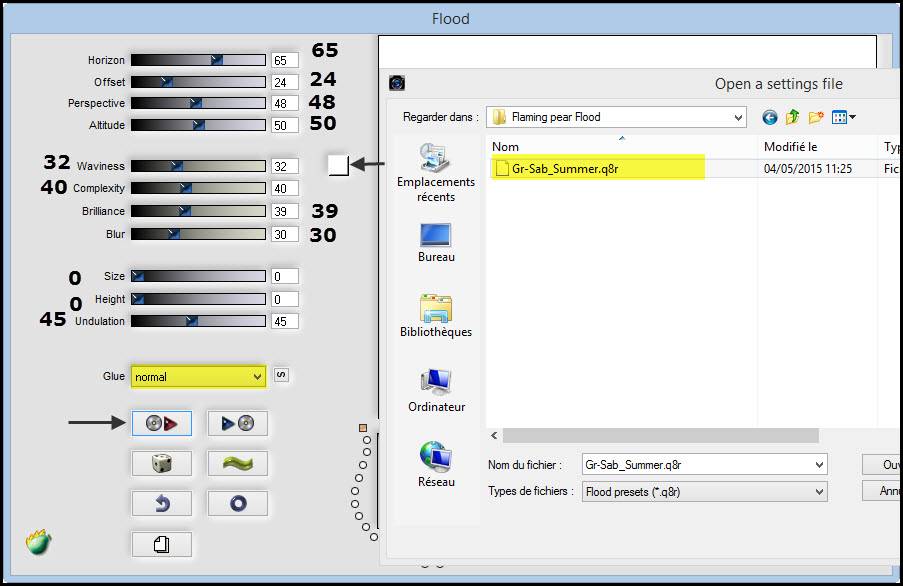Click the Ouvrir button
Image resolution: width=903 pixels, height=586 pixels.
[882, 464]
